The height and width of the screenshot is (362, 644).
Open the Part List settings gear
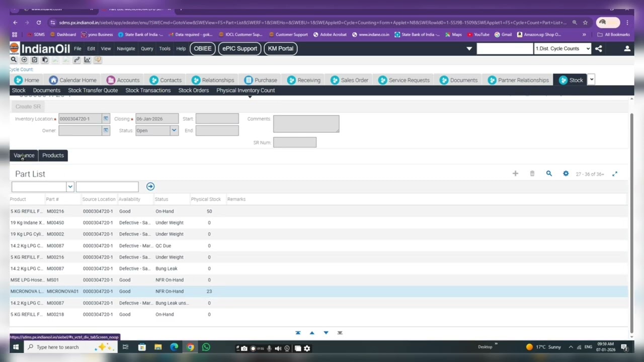click(x=566, y=173)
